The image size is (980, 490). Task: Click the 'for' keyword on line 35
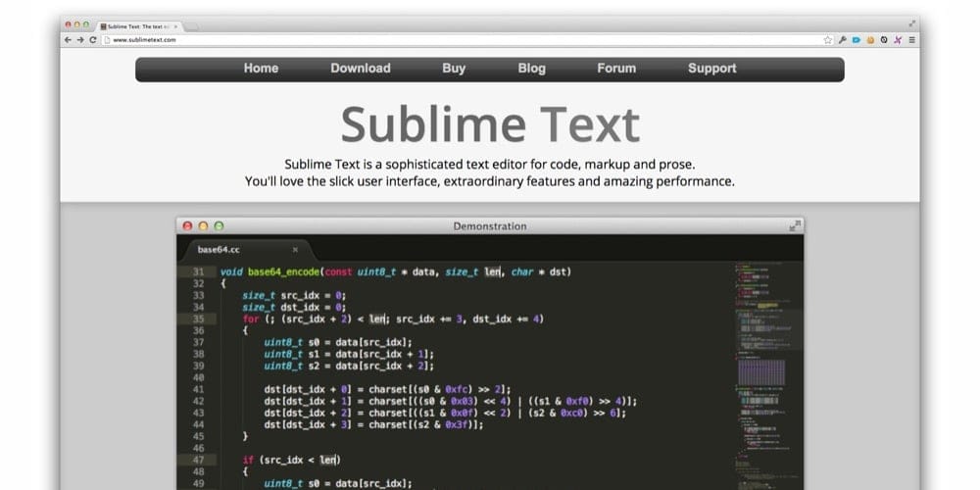(250, 318)
